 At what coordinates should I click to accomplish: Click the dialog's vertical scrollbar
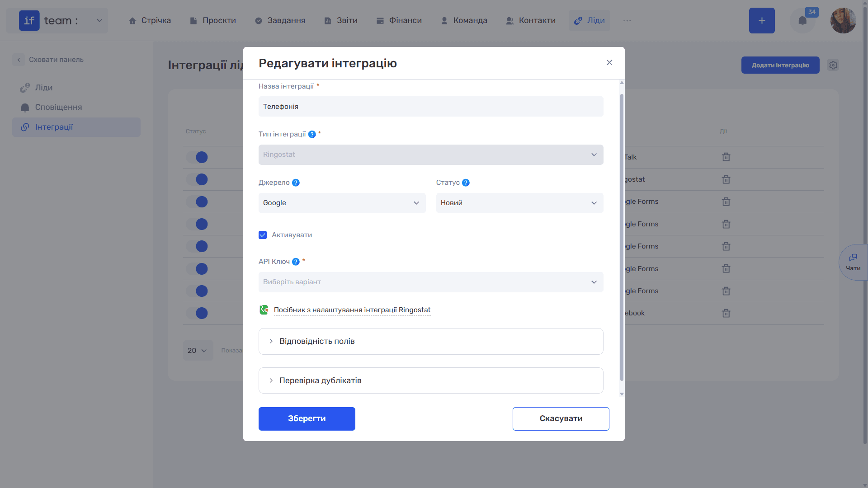pyautogui.click(x=622, y=238)
